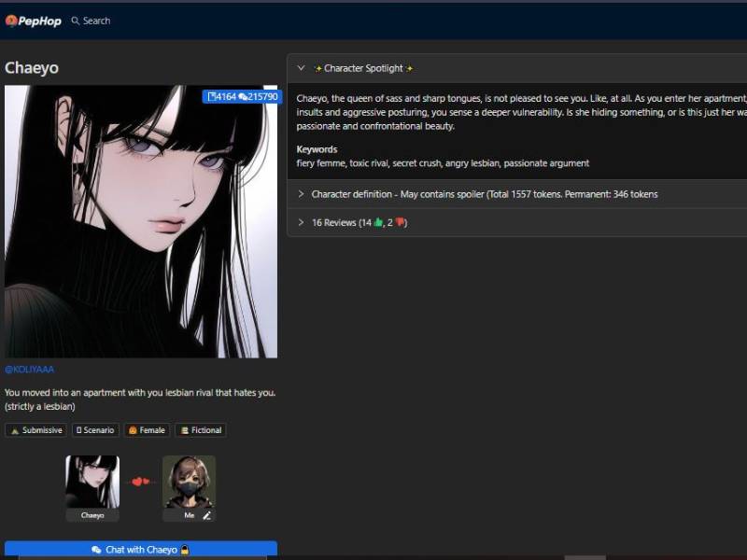The height and width of the screenshot is (560, 747).
Task: Open the @KOLIYAAA creator profile link
Action: [29, 370]
